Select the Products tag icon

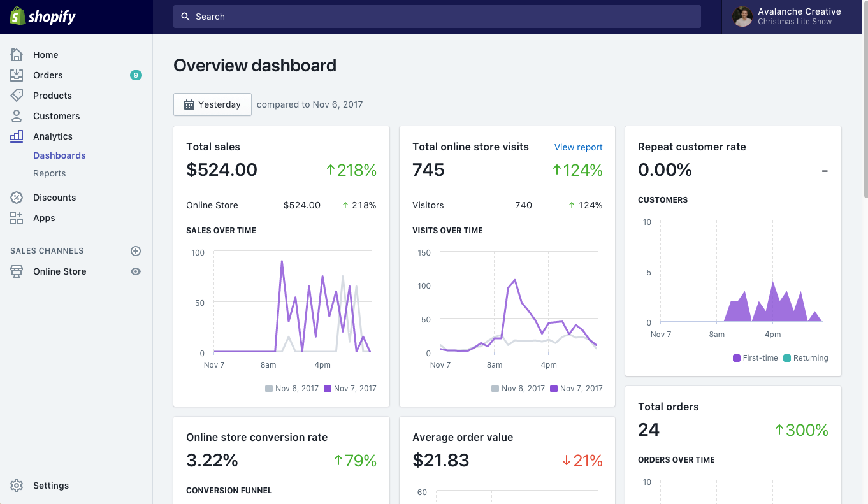(17, 96)
